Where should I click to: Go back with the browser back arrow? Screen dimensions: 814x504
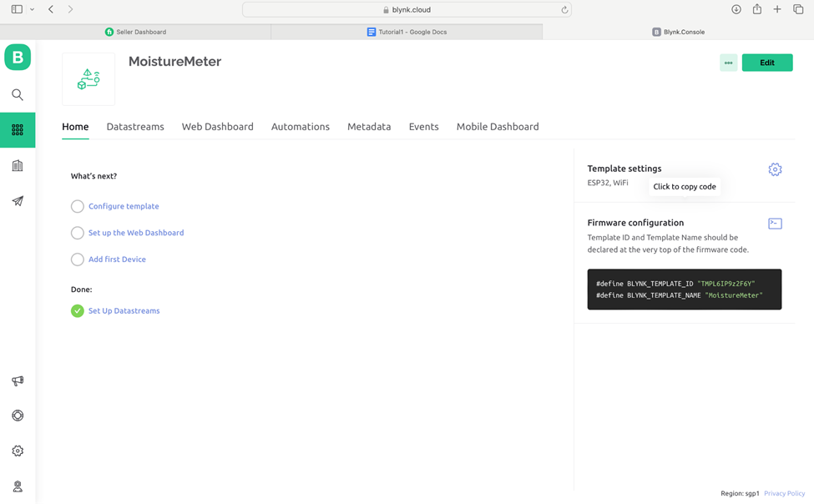click(51, 9)
